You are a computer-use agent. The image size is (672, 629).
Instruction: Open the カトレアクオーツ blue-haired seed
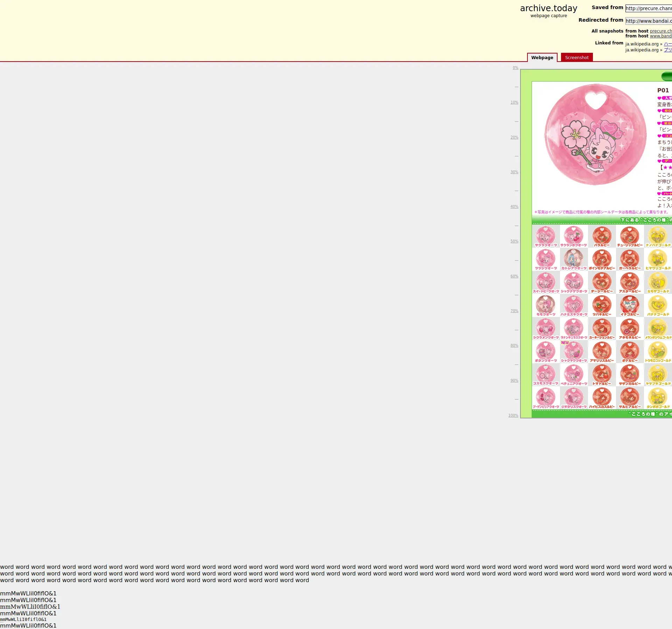[573, 259]
